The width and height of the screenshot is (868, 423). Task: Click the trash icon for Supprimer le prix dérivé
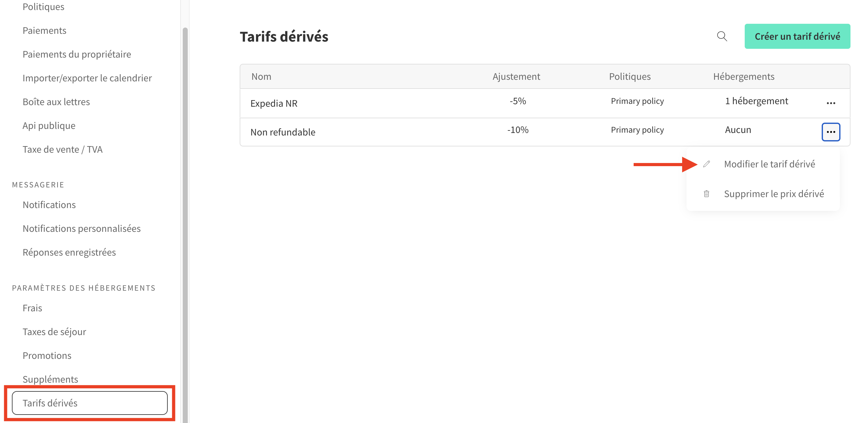[706, 194]
